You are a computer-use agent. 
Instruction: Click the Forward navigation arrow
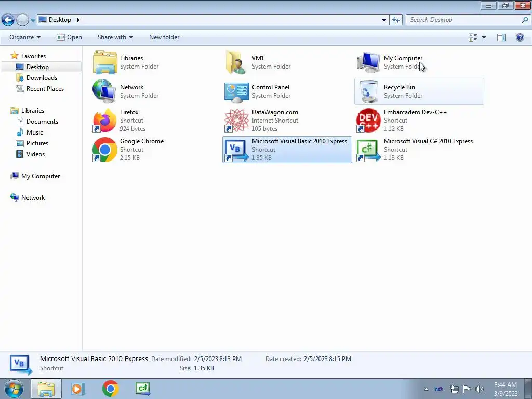[22, 20]
